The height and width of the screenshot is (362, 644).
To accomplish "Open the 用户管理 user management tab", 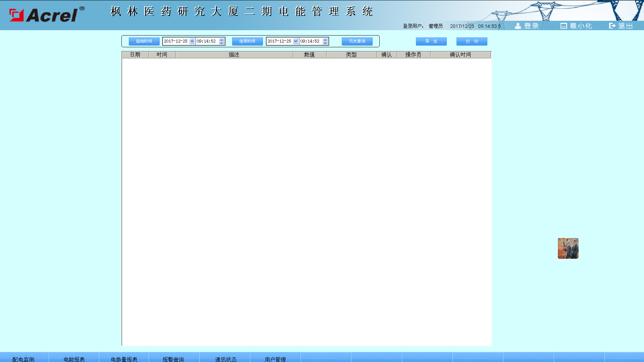I will point(275,359).
